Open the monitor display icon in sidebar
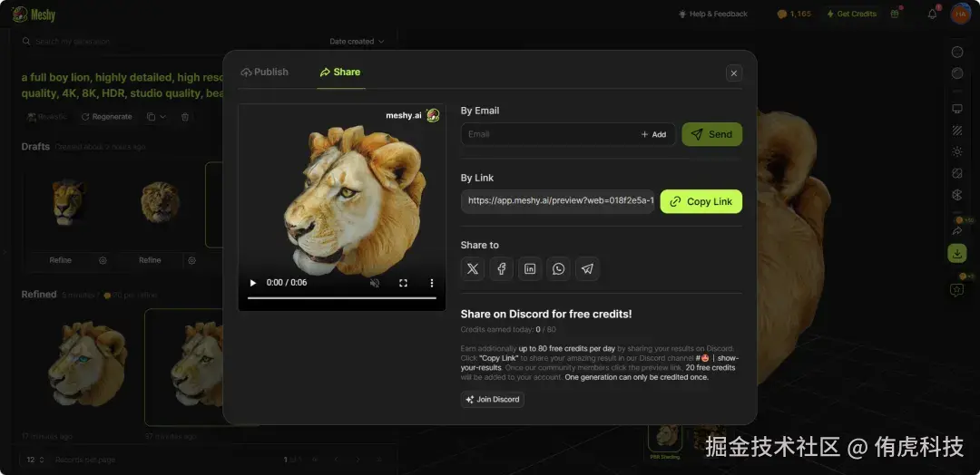The image size is (980, 475). pyautogui.click(x=957, y=109)
